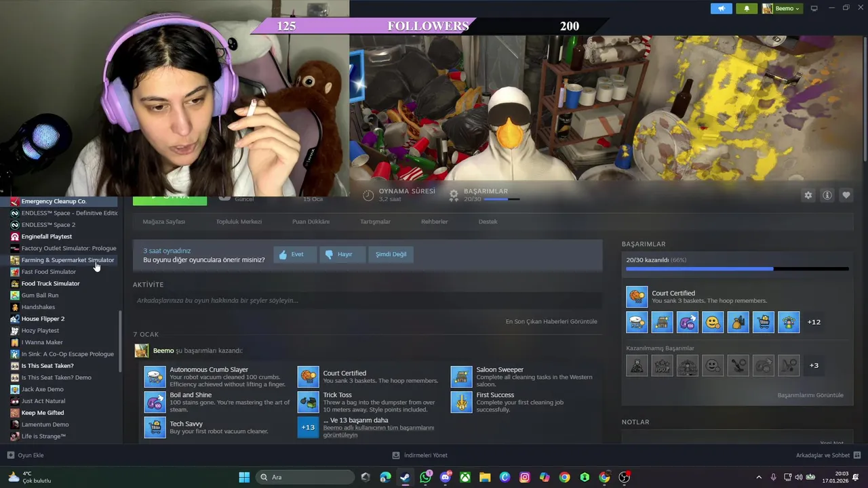Click the Trick Toss achievement icon

coord(308,402)
